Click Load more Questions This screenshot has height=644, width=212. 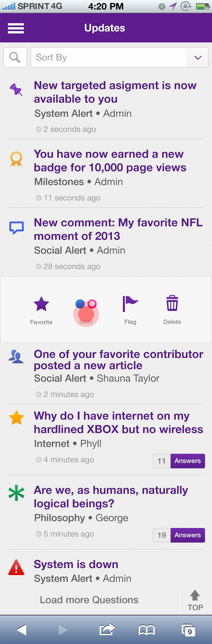click(x=89, y=600)
